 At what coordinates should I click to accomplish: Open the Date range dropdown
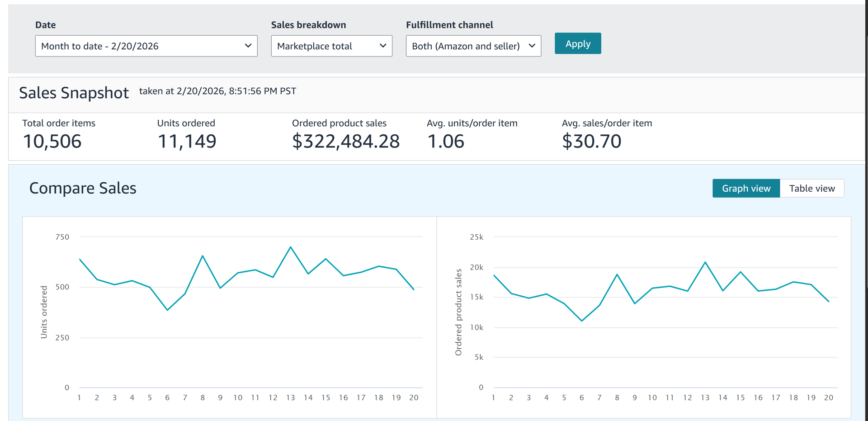pos(146,46)
